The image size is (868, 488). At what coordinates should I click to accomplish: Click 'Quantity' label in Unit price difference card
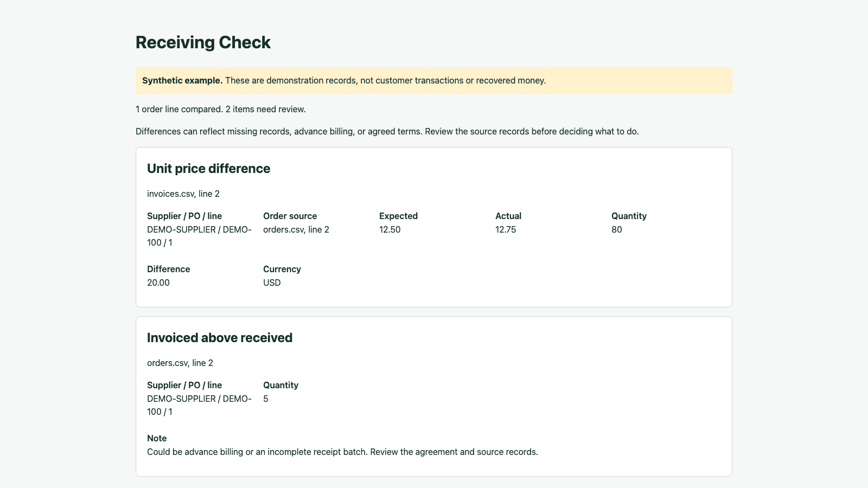pyautogui.click(x=629, y=216)
